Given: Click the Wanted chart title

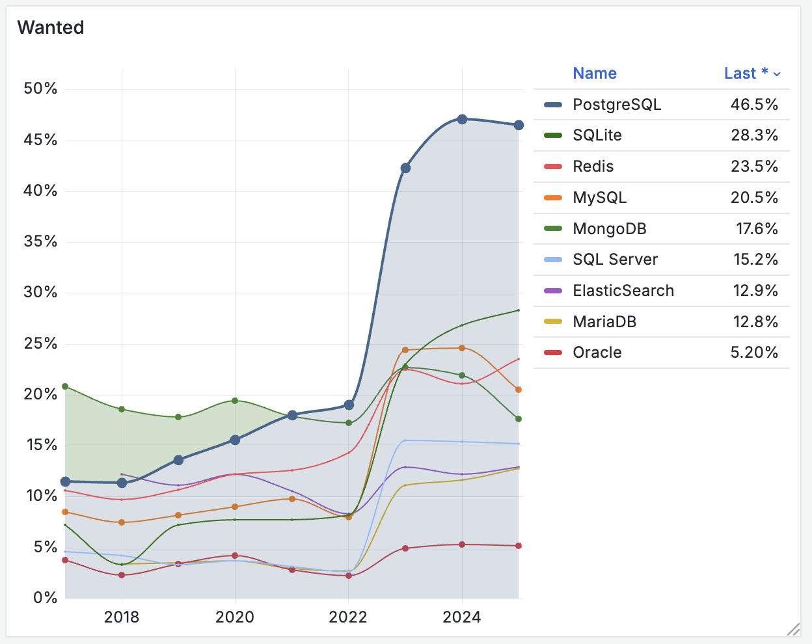Looking at the screenshot, I should click(50, 27).
